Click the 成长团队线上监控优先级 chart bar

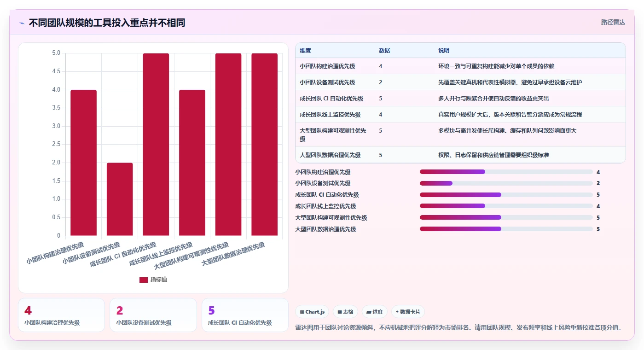192,163
